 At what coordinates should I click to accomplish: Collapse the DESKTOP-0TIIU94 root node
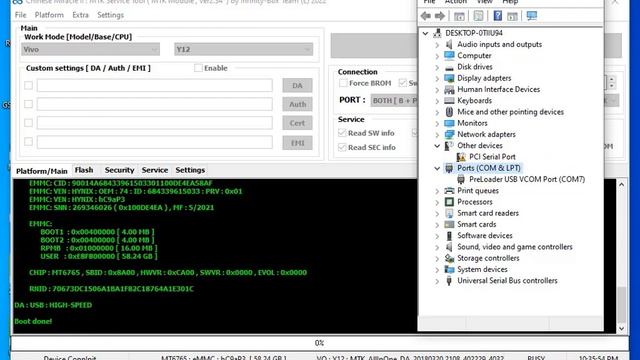425,33
